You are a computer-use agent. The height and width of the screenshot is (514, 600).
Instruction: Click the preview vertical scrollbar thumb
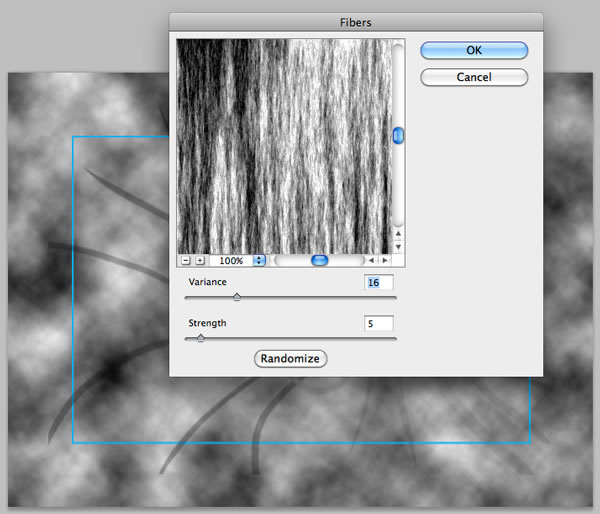pyautogui.click(x=398, y=135)
